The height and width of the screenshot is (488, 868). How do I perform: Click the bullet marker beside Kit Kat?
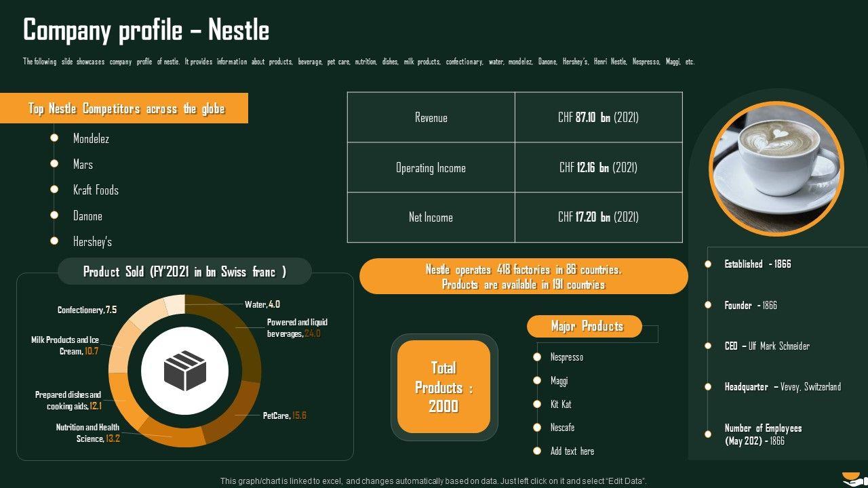point(537,404)
